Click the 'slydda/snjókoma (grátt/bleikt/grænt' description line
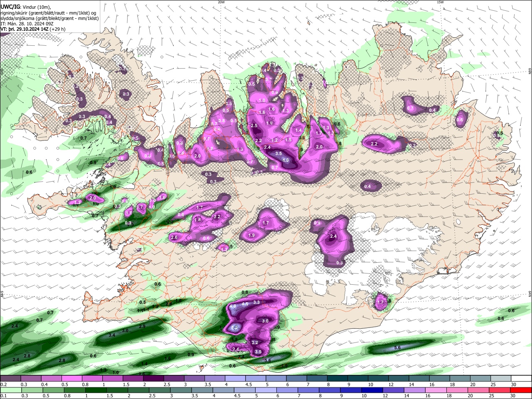 point(50,18)
